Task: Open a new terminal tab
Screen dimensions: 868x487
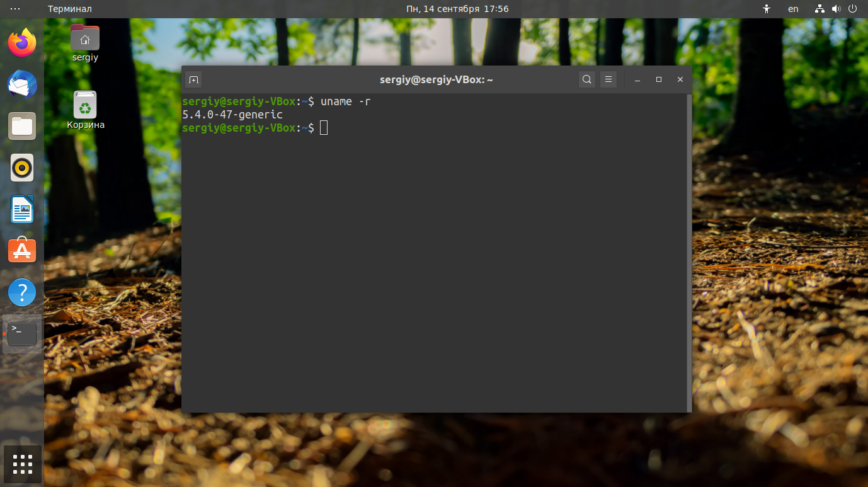Action: click(x=193, y=79)
